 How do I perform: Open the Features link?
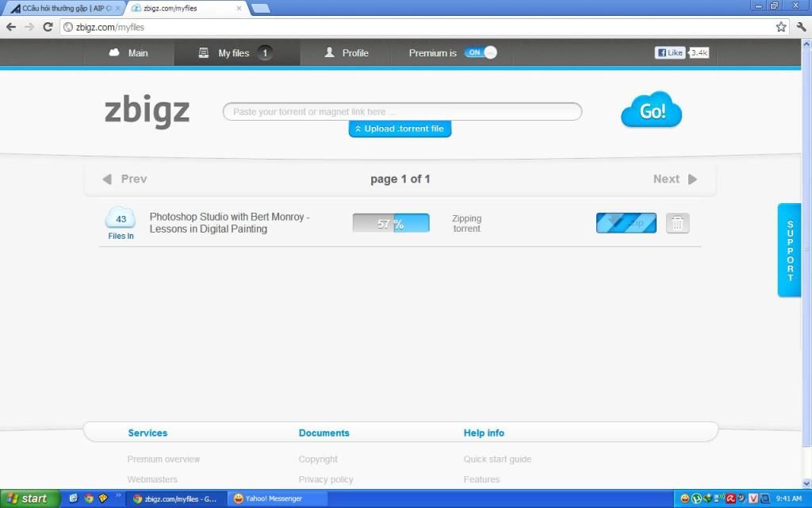pos(481,479)
